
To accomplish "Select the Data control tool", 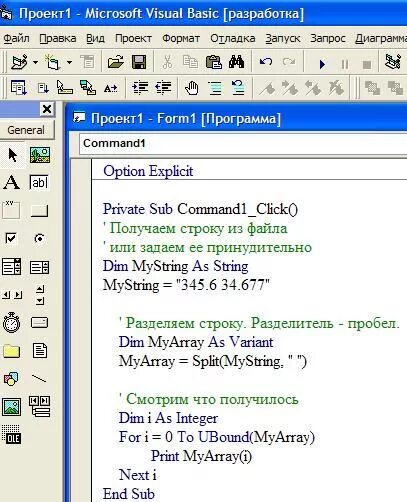I will pos(40,406).
